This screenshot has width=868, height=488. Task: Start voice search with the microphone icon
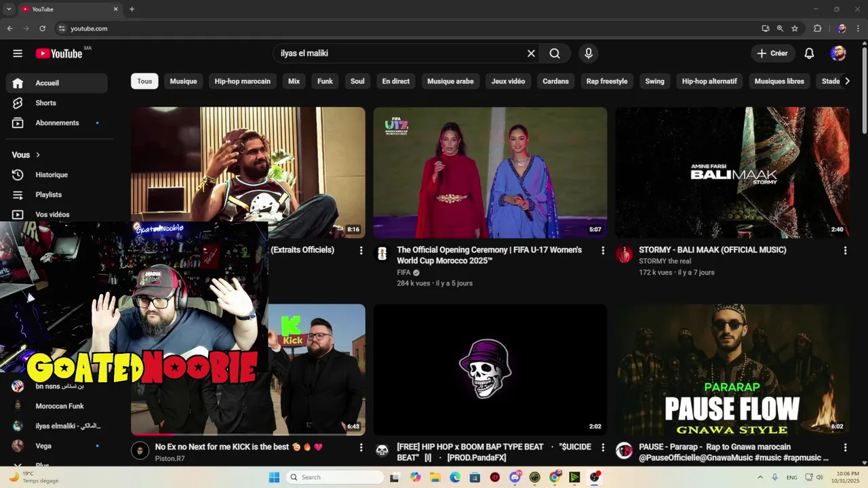click(589, 54)
